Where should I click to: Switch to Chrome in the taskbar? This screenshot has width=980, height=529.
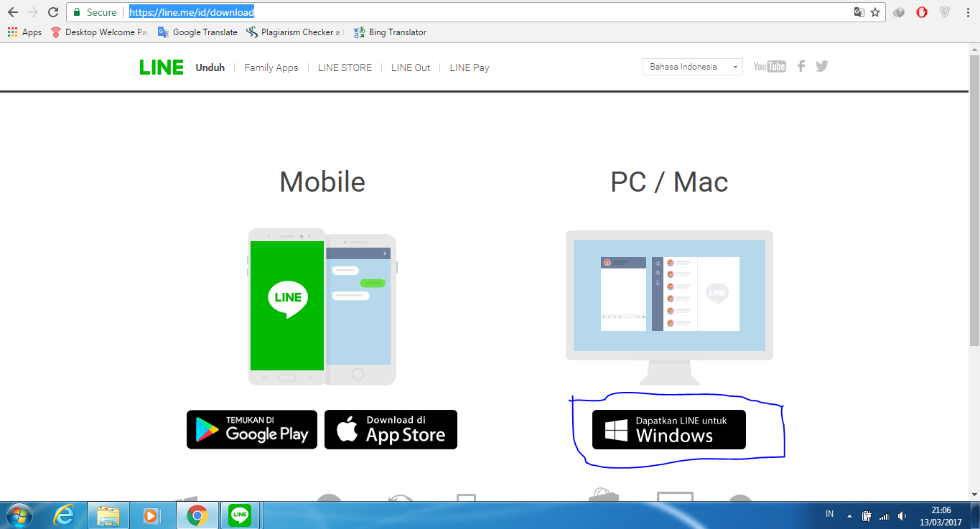197,515
